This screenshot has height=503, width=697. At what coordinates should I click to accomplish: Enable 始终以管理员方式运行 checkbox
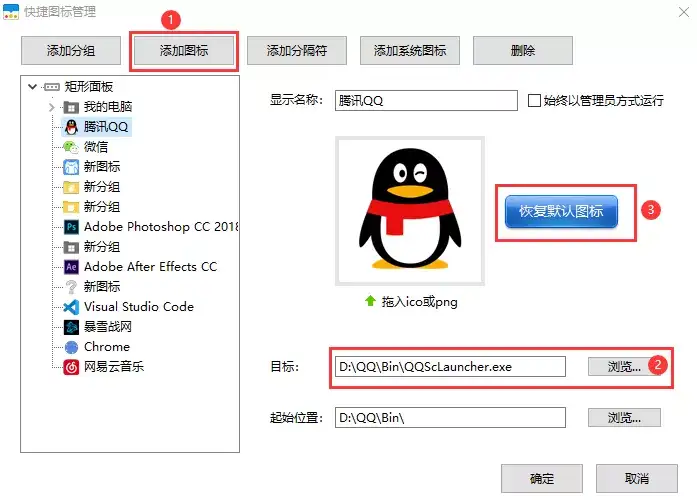tap(534, 100)
